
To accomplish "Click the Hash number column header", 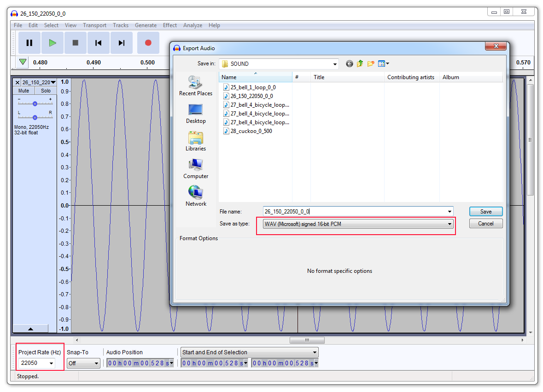I will 301,77.
